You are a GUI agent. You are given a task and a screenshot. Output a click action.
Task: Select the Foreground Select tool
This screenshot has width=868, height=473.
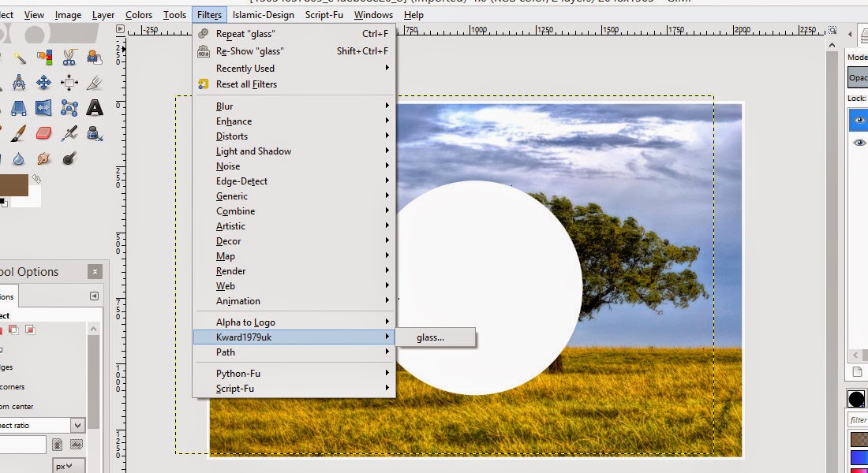(x=95, y=57)
